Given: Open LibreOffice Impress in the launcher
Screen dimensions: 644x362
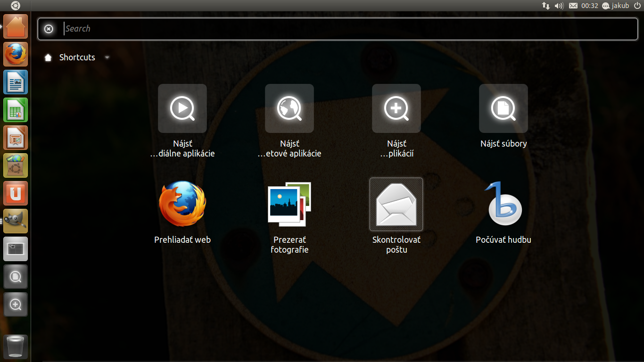Looking at the screenshot, I should point(16,138).
